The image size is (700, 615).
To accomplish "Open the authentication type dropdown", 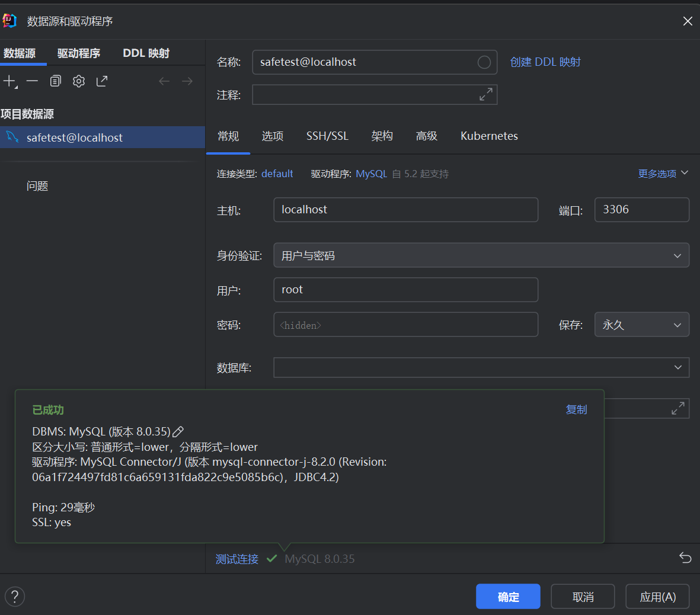I will [481, 255].
